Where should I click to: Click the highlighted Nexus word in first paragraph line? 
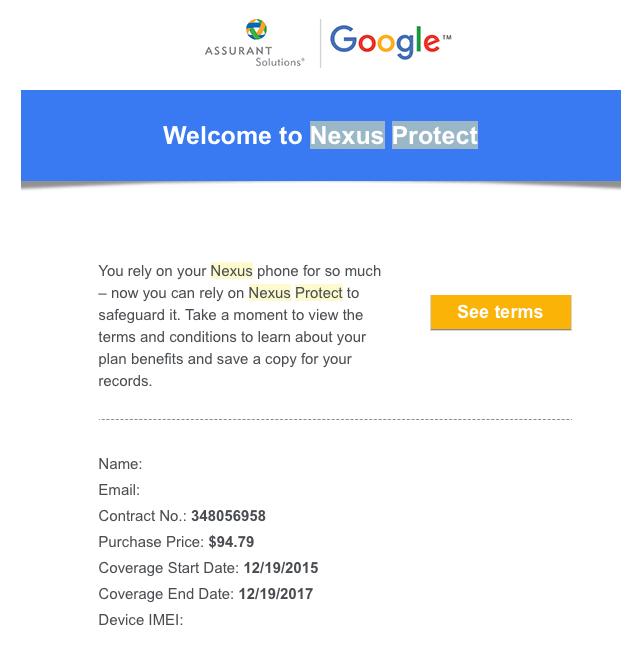pos(231,271)
